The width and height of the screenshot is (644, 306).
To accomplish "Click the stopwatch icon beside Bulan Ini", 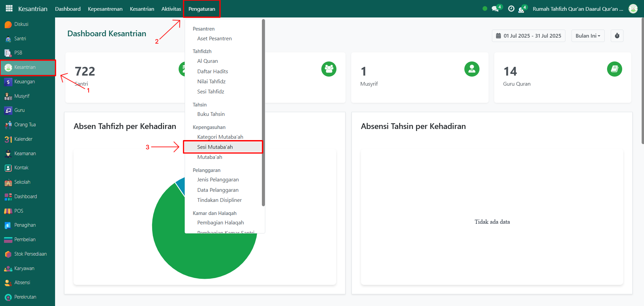I will point(617,36).
